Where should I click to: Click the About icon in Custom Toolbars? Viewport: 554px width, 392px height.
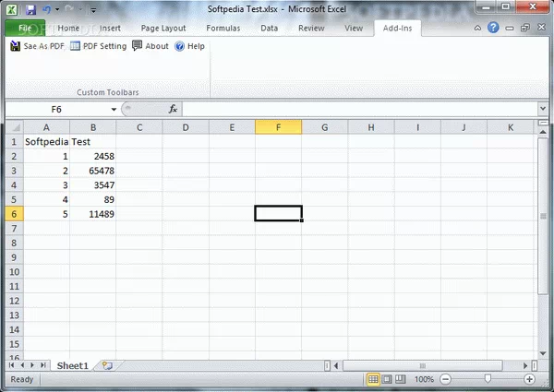[x=138, y=46]
